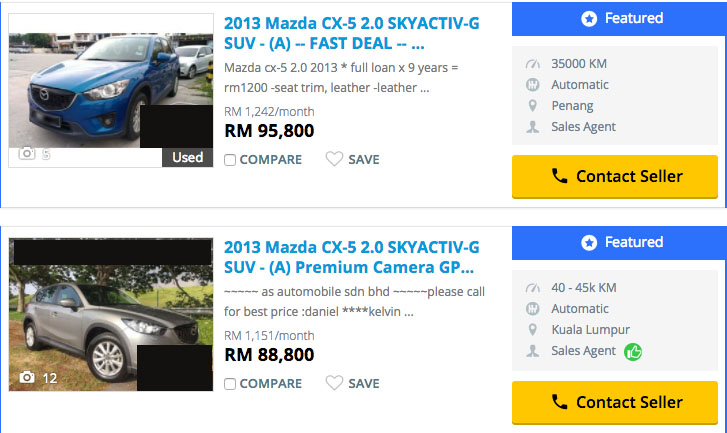Viewport: 727px width, 433px height.
Task: Open the FAST DEAL Mazda CX-5 listing title
Action: click(352, 32)
